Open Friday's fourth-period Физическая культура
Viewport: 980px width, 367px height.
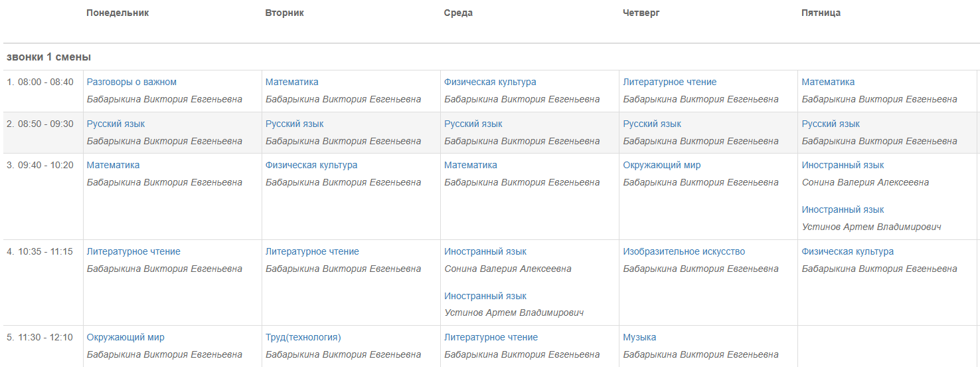[847, 251]
